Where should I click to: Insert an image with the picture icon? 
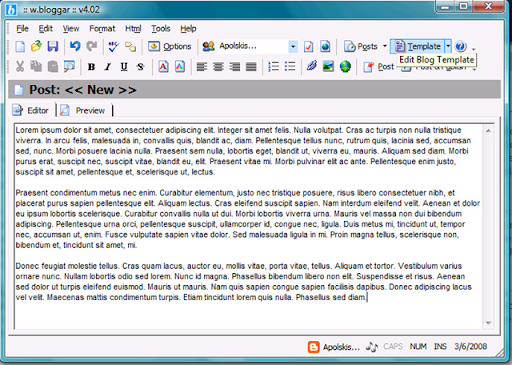pyautogui.click(x=328, y=66)
